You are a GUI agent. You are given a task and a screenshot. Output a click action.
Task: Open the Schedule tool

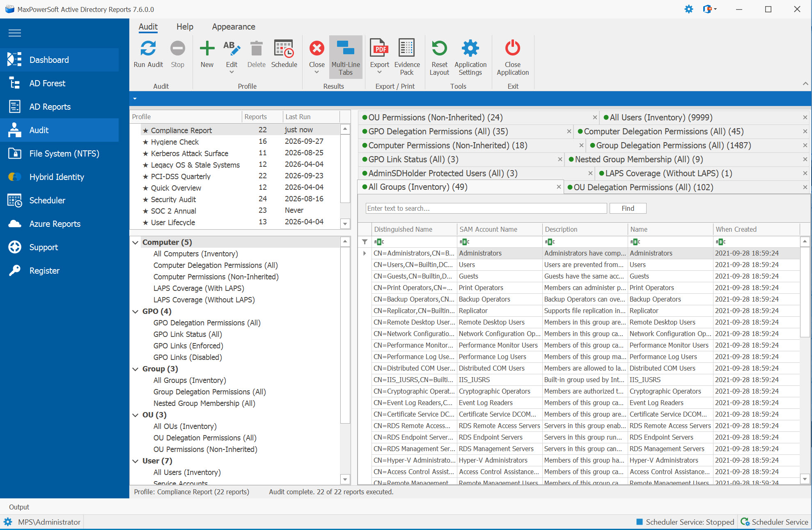click(284, 54)
